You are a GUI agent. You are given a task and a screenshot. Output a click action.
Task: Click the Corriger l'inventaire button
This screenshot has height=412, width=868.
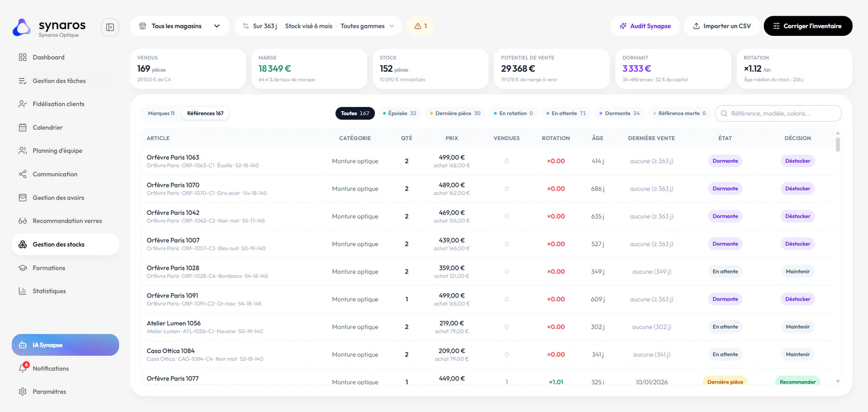coord(808,26)
